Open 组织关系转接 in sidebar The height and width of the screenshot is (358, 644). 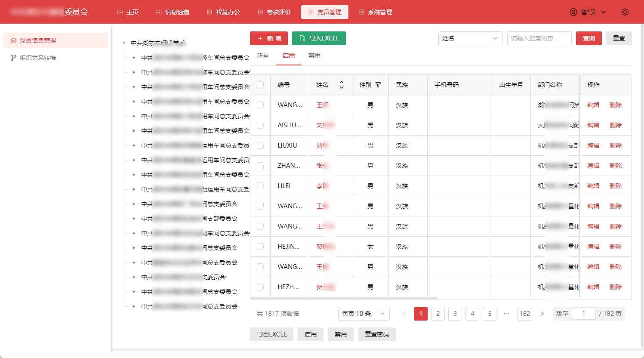click(55, 58)
